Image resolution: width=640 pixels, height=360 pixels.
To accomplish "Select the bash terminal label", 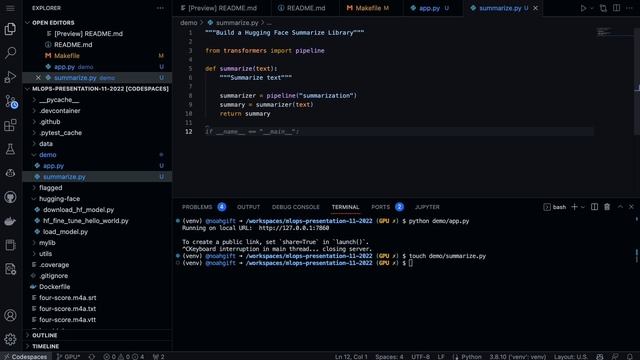I will click(x=555, y=207).
